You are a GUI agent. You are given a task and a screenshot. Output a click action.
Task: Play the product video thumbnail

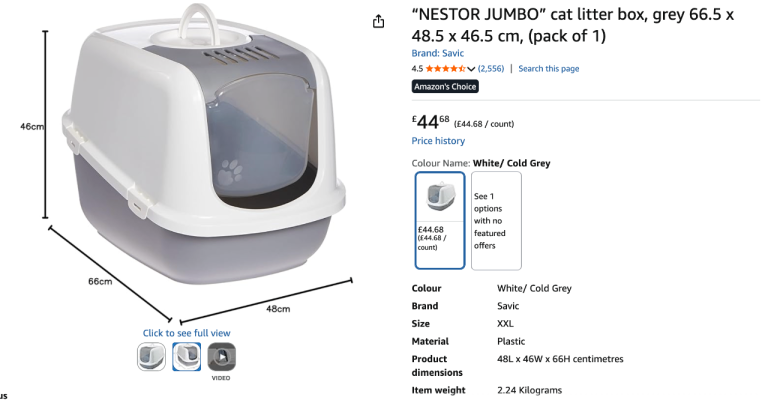(222, 356)
